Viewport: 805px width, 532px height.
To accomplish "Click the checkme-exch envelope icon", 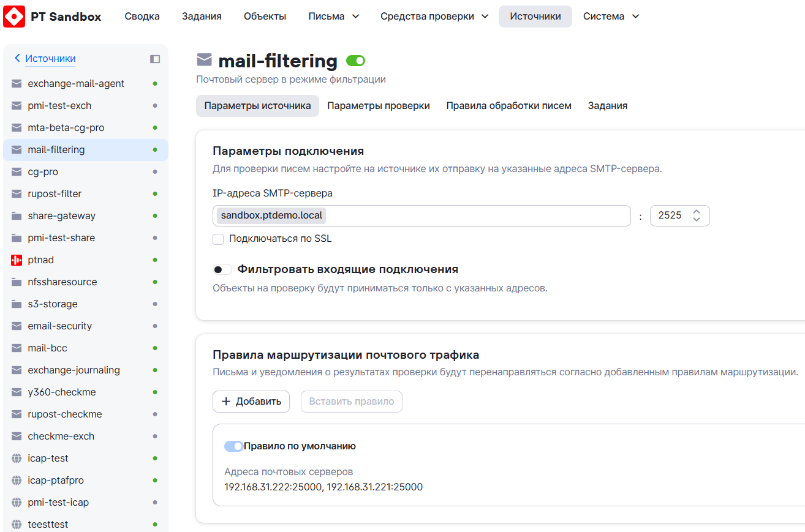I will [17, 436].
